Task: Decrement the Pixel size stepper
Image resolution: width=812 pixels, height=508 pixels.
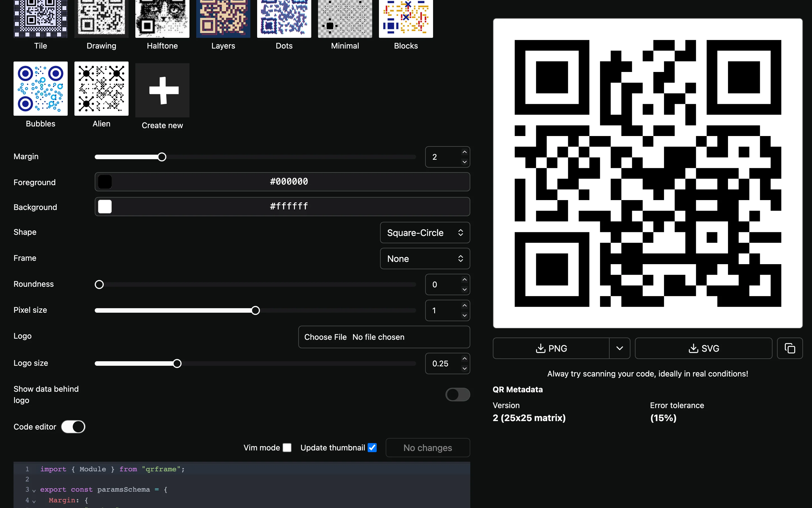Action: [464, 316]
